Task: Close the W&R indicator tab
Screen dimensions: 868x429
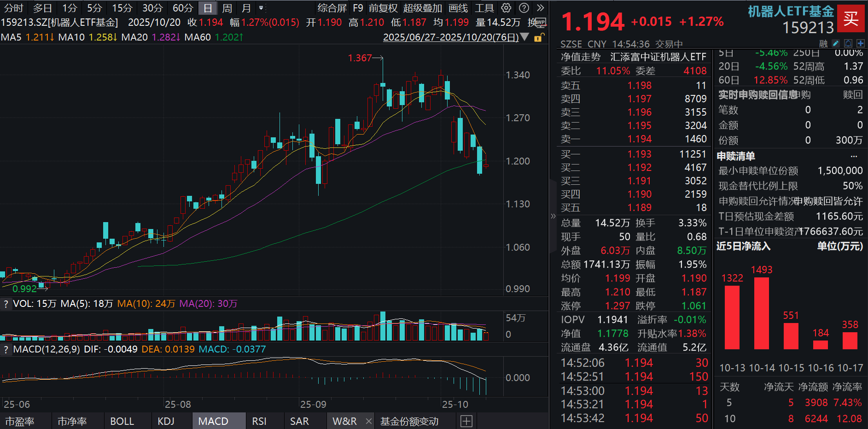Action: [368, 421]
